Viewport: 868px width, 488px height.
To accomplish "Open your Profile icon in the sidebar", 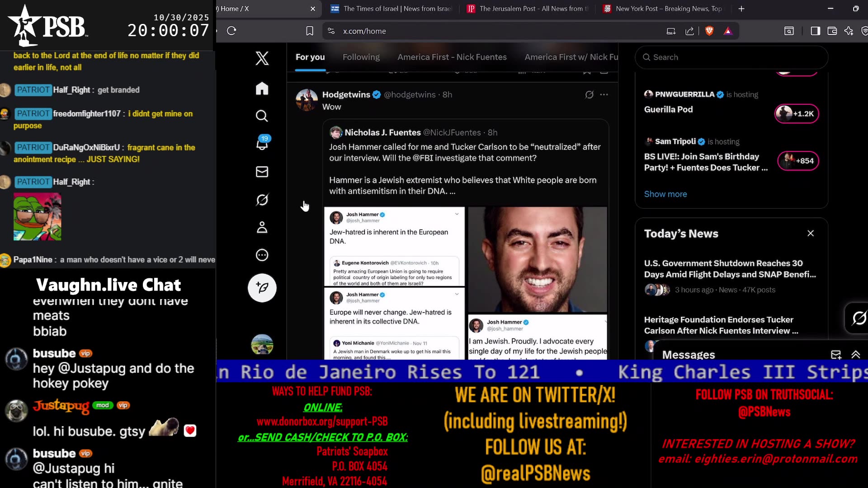I will point(262,227).
